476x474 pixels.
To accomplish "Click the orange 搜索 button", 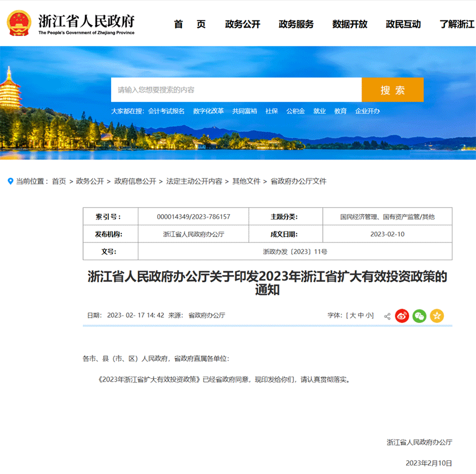I will pyautogui.click(x=392, y=90).
